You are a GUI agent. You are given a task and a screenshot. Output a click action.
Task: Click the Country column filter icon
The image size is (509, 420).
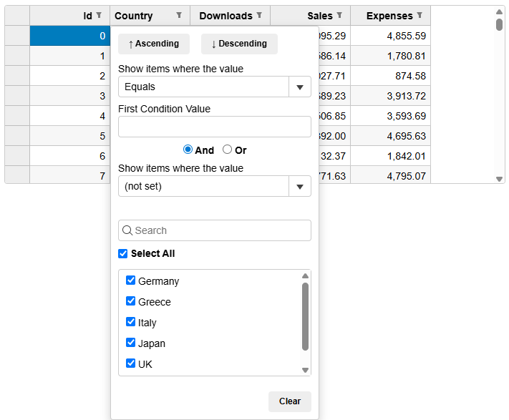click(179, 15)
